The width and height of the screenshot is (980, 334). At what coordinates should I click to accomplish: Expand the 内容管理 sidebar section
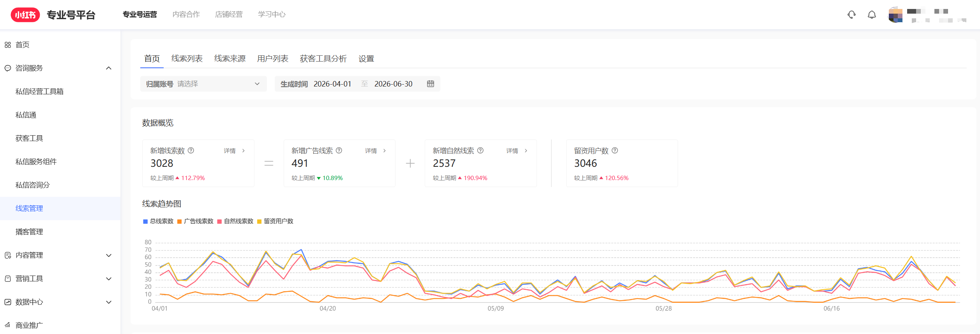(109, 255)
